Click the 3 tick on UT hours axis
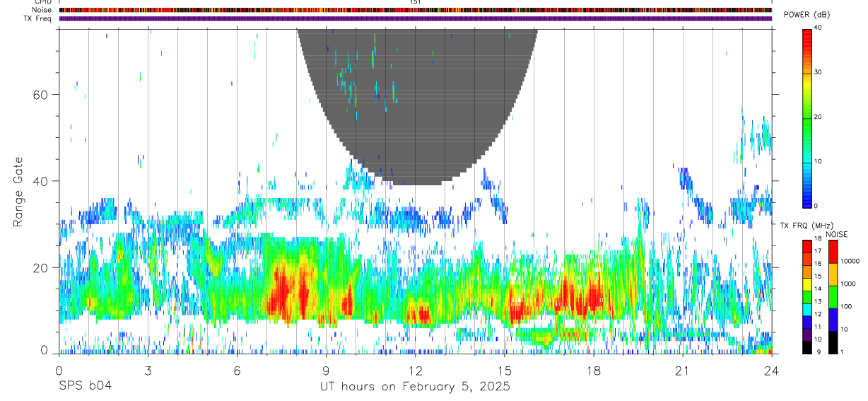This screenshot has height=401, width=868. (x=148, y=371)
